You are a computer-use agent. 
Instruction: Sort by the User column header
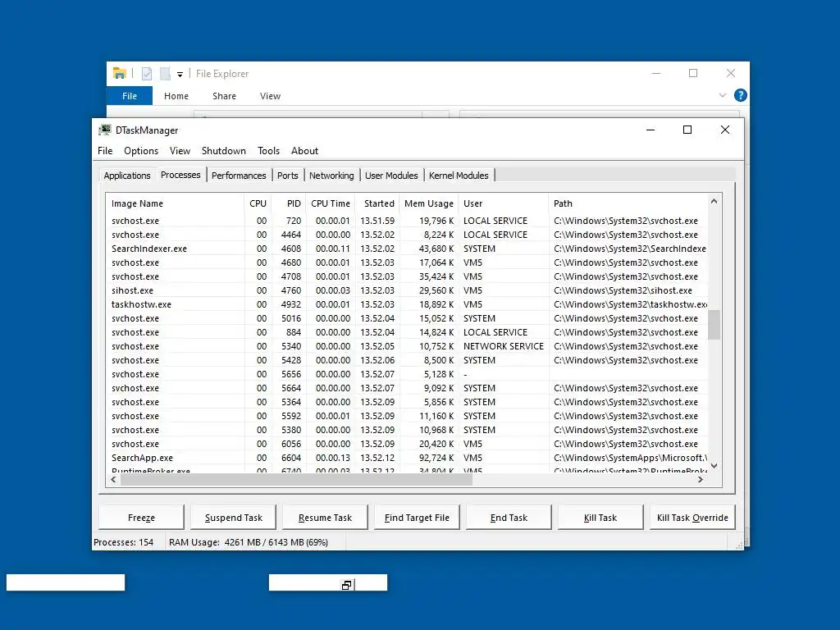coord(504,203)
